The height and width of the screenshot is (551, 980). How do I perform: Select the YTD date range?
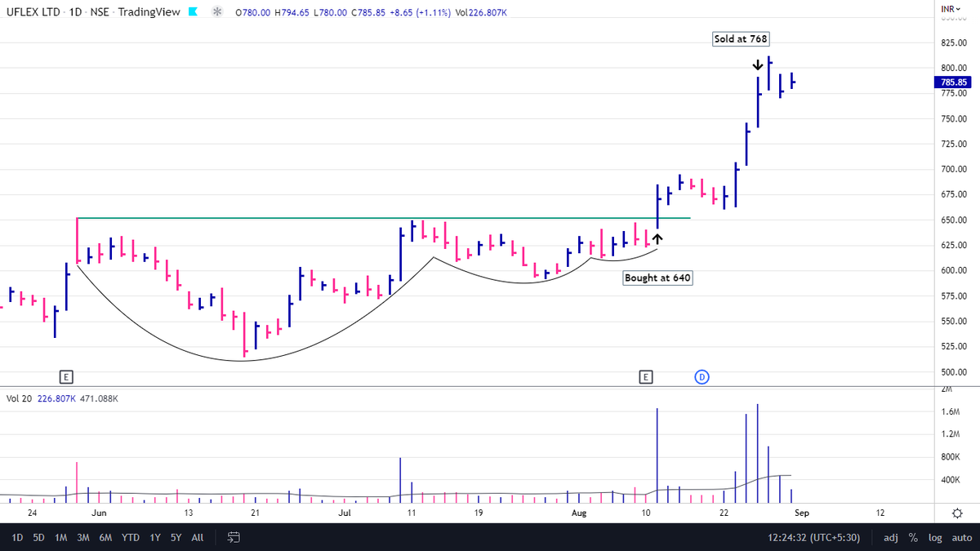tap(130, 538)
